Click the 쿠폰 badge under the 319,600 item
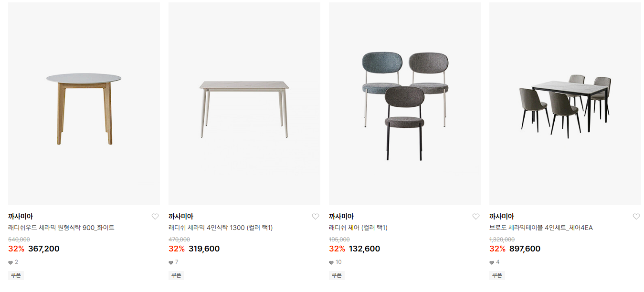 click(x=176, y=275)
